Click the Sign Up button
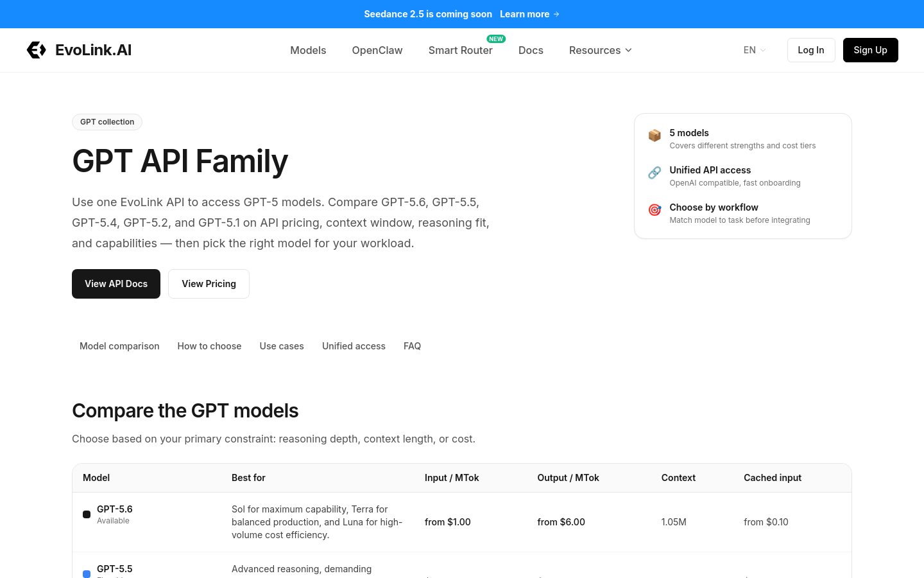924x578 pixels. [x=870, y=50]
